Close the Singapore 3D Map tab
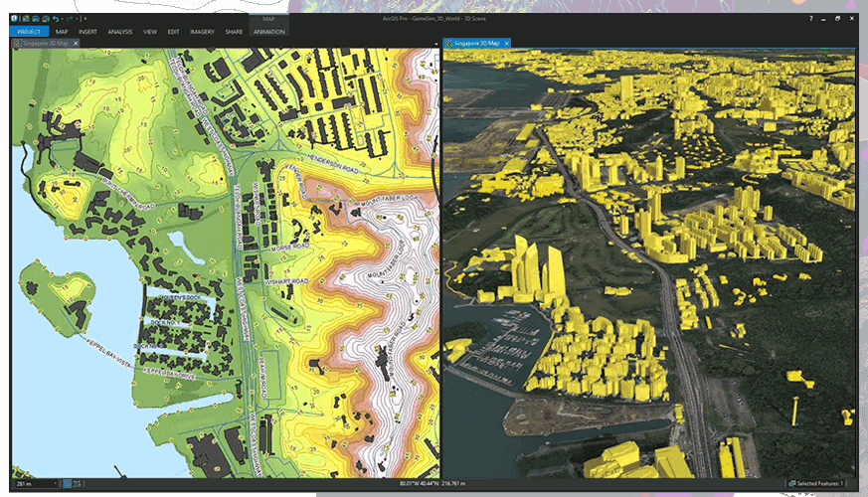Image resolution: width=868 pixels, height=497 pixels. pos(506,43)
